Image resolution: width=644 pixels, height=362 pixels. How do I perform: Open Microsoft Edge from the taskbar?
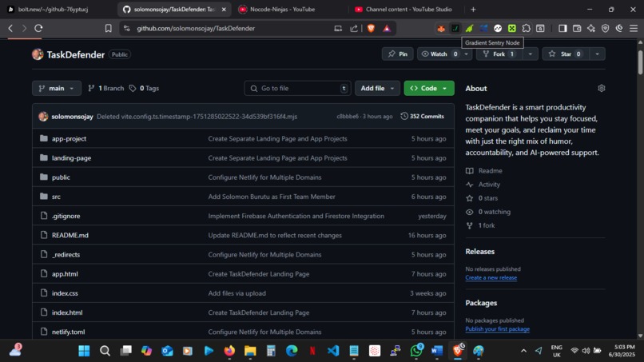(x=292, y=351)
